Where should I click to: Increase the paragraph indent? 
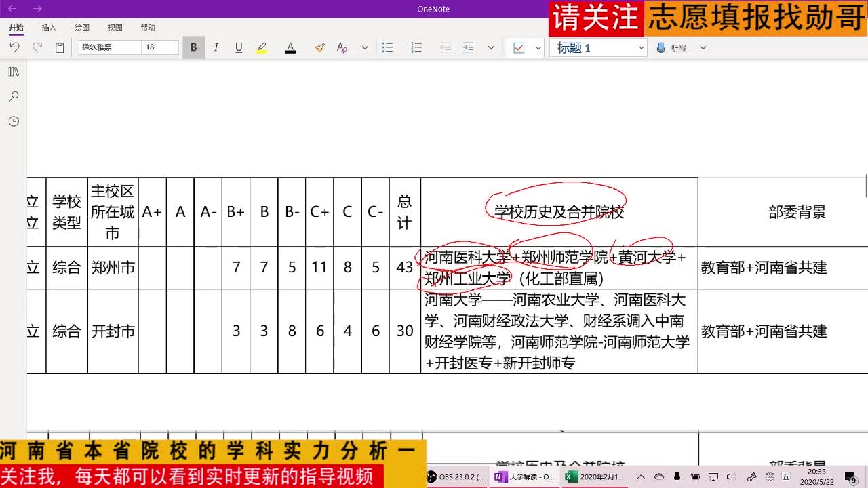[468, 47]
